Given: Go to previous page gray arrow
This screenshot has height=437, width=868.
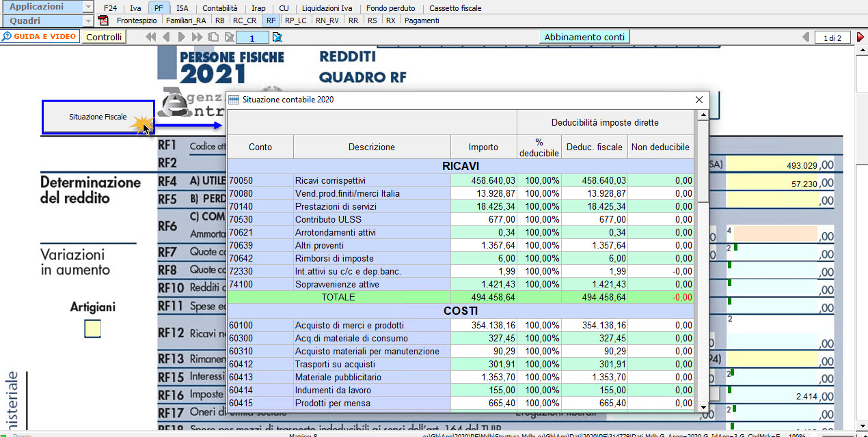Looking at the screenshot, I should tap(806, 37).
